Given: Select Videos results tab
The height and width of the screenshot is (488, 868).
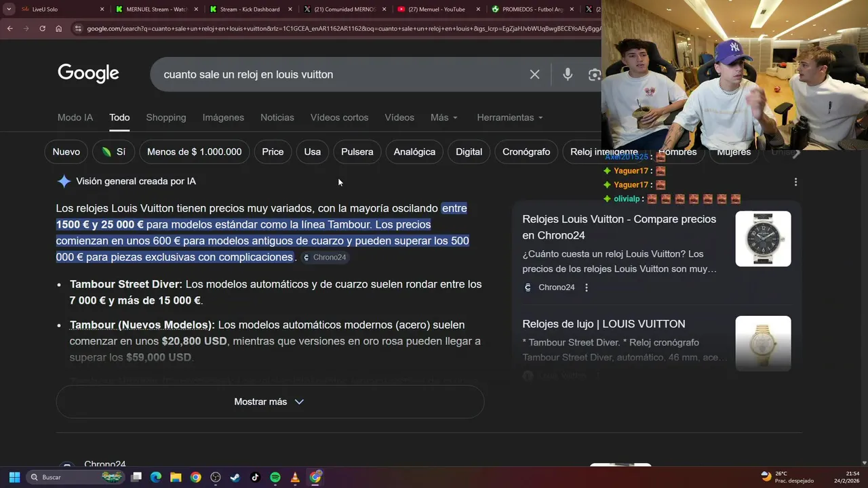Looking at the screenshot, I should pos(399,117).
